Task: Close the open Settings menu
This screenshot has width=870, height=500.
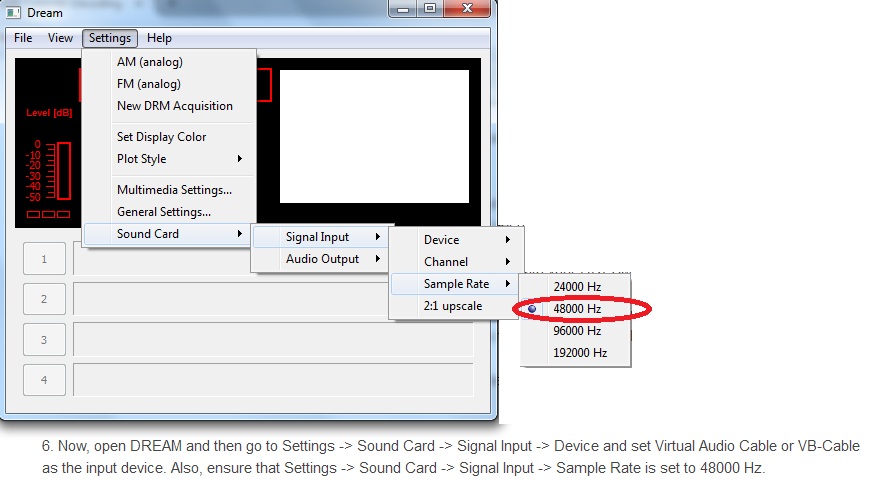Action: [110, 38]
